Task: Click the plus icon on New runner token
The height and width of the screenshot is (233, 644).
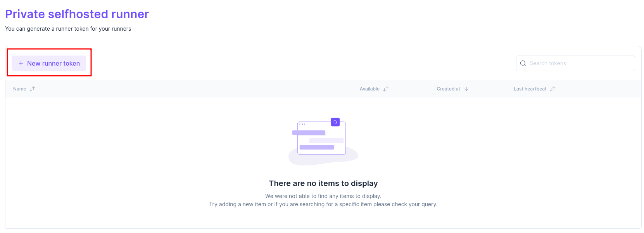Action: click(x=21, y=63)
